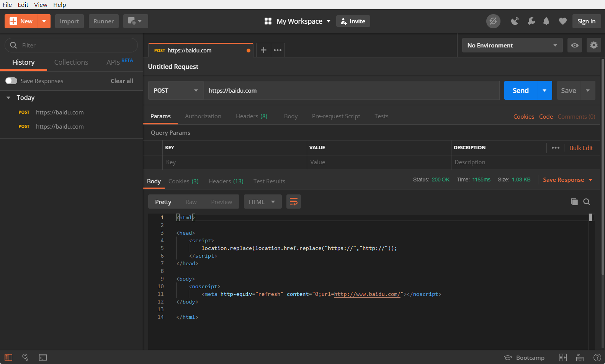Open the request Headers (8) tab
The width and height of the screenshot is (605, 364).
point(252,116)
